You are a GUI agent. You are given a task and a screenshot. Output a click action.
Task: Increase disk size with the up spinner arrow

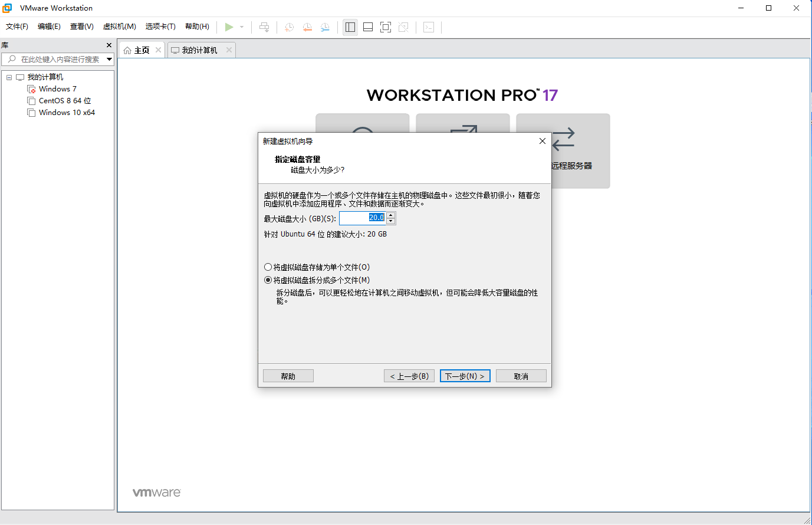pos(391,215)
